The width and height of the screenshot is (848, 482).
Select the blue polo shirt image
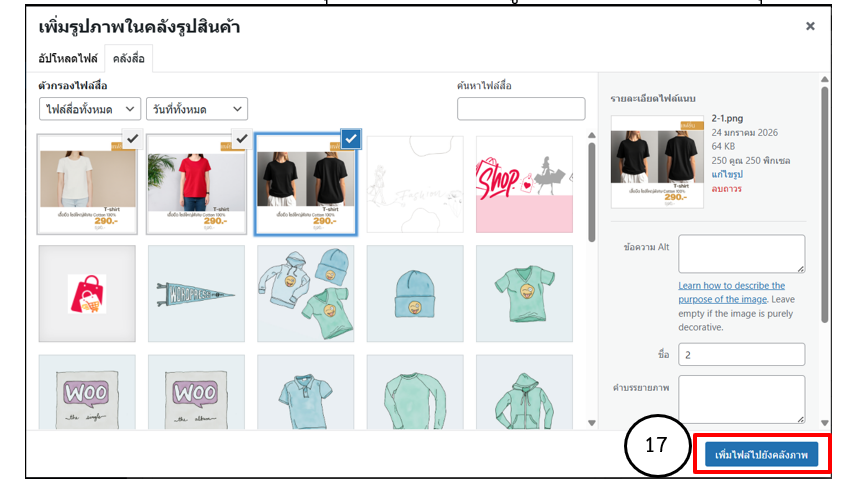tap(306, 393)
